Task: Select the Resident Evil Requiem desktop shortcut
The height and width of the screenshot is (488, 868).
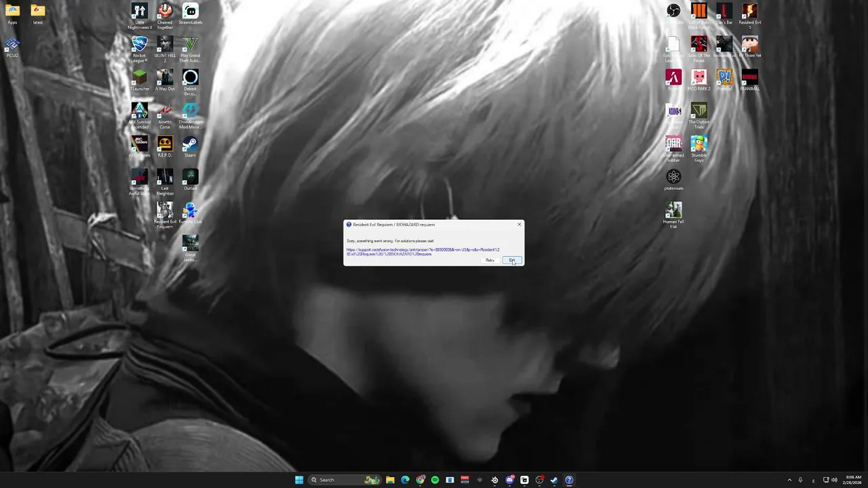Action: click(165, 216)
